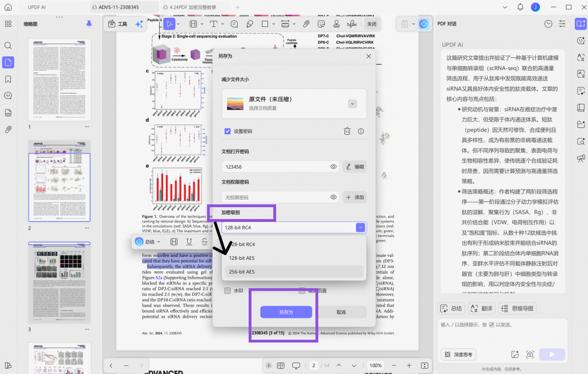This screenshot has height=374, width=588.
Task: Click the 关闭 button in toolbar
Action: pyautogui.click(x=372, y=24)
